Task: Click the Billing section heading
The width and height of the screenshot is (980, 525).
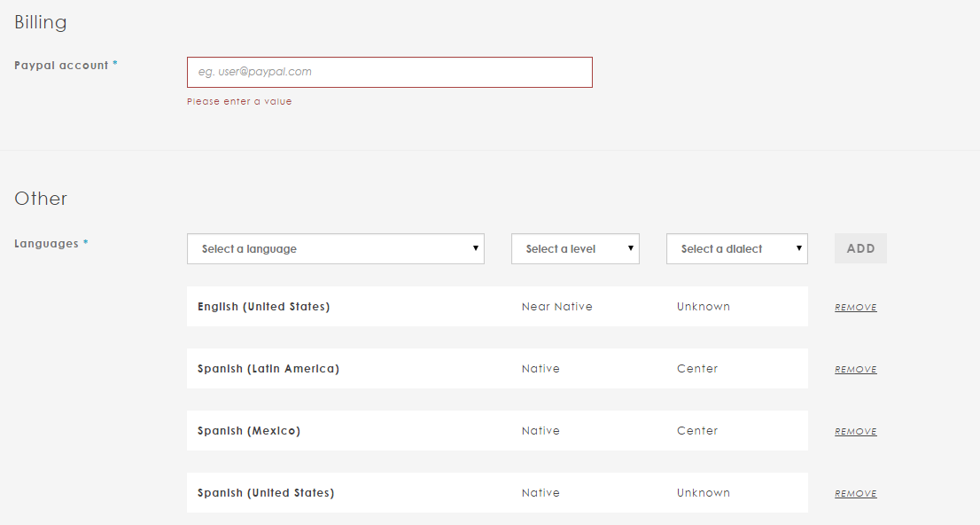Action: 41,22
